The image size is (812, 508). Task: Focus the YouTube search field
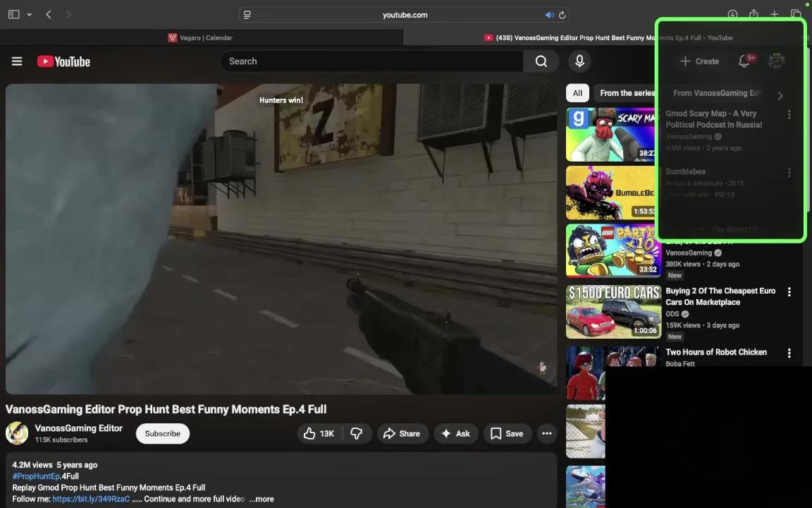[x=372, y=61]
